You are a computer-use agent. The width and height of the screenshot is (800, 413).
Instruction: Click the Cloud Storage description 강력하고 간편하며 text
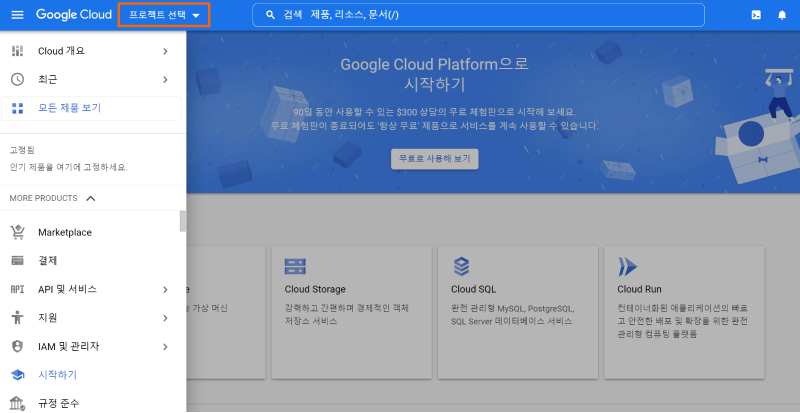click(x=347, y=315)
